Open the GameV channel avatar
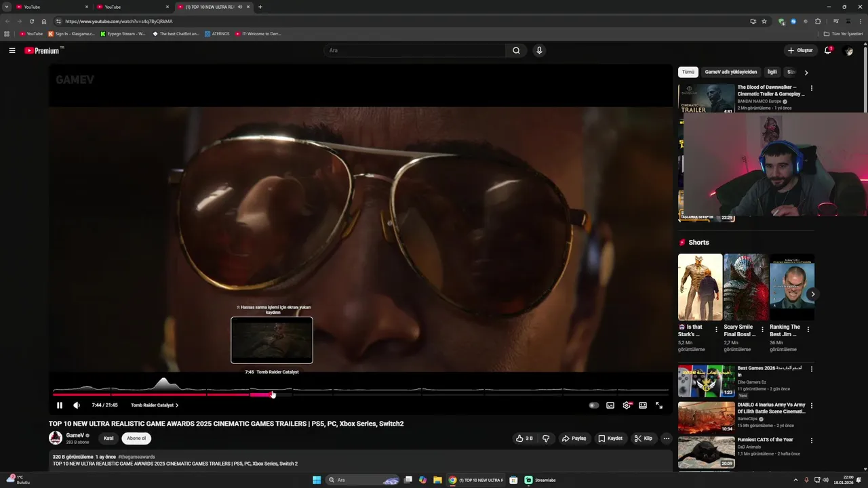Viewport: 868px width, 488px height. click(56, 438)
